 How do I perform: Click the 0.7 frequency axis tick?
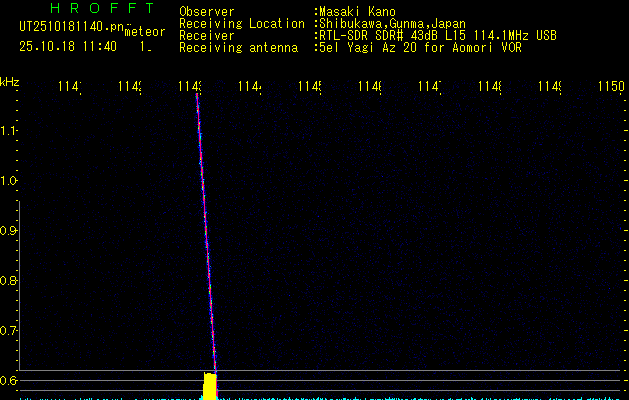point(9,330)
